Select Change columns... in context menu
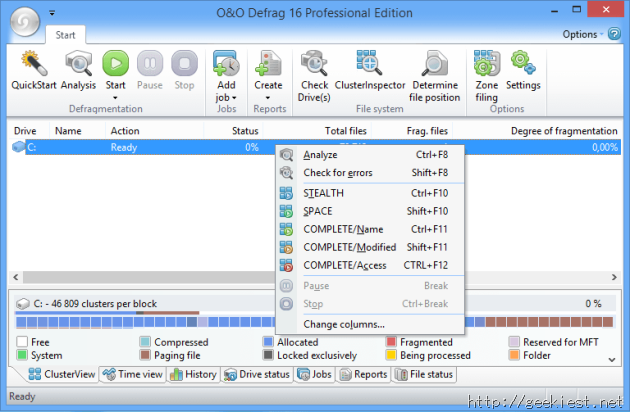The width and height of the screenshot is (630, 412). click(x=344, y=324)
